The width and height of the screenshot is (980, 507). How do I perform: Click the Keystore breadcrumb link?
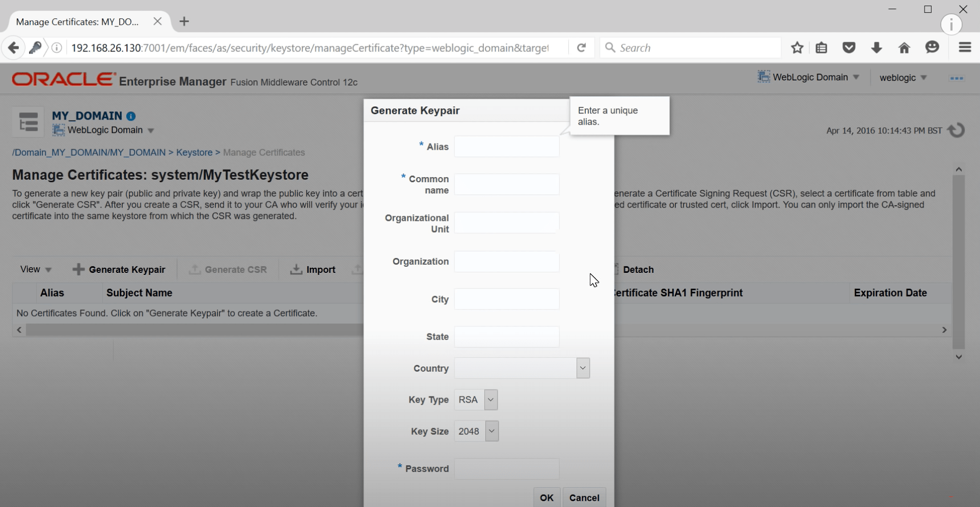click(196, 152)
